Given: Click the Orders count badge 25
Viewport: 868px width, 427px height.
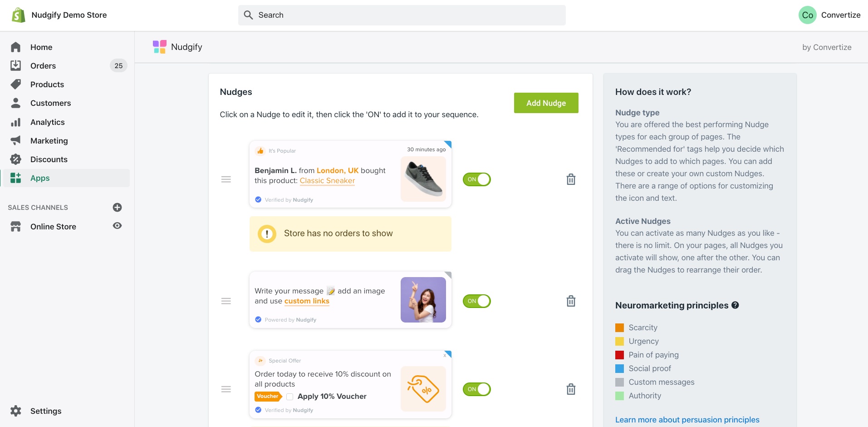Looking at the screenshot, I should [118, 65].
